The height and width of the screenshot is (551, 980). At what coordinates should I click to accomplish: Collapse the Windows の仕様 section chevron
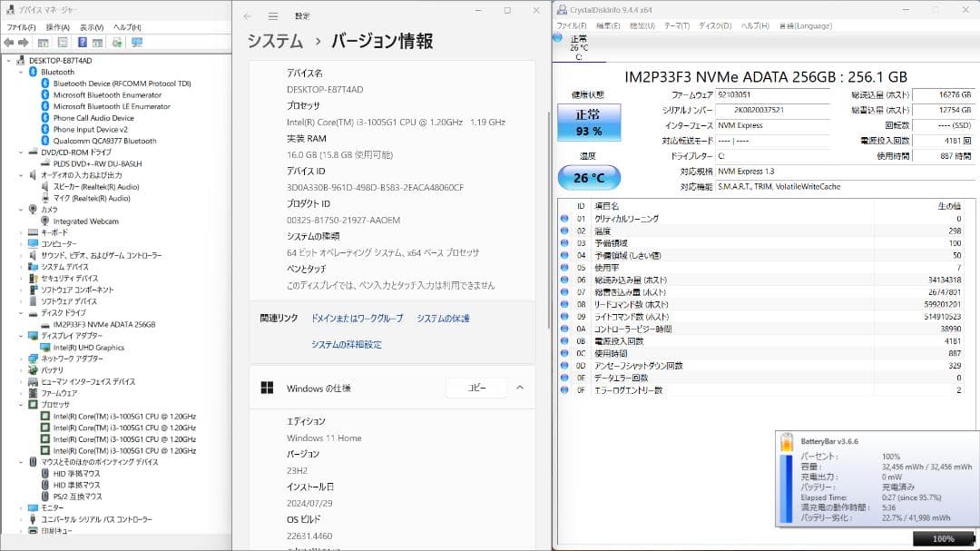click(519, 388)
